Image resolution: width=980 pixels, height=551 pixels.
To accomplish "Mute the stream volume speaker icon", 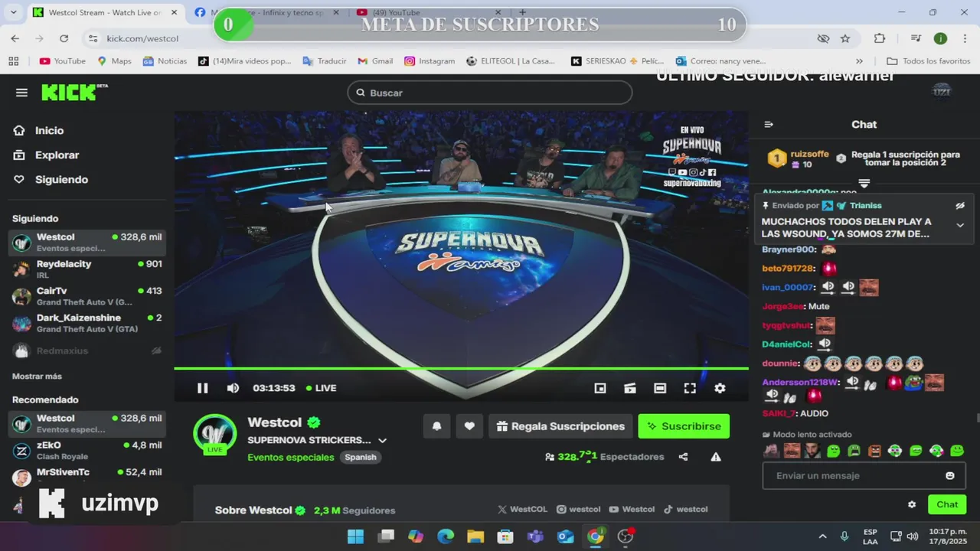I will point(233,388).
